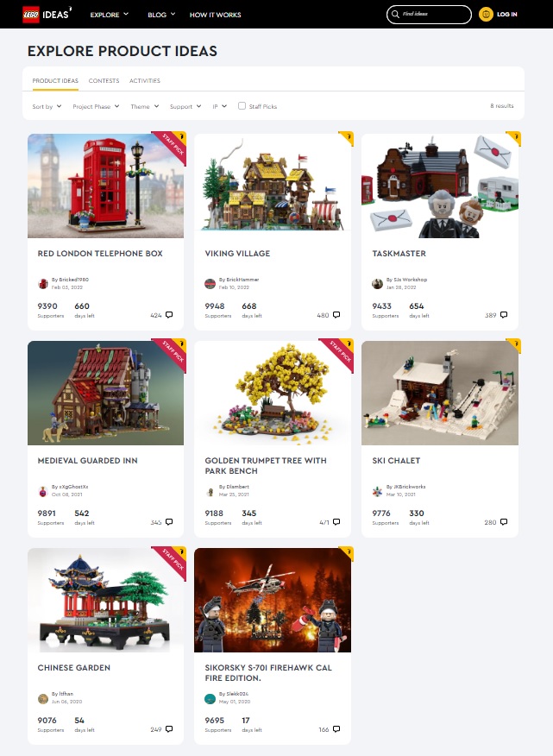553x756 pixels.
Task: Click BrickHammer's author avatar
Action: [210, 283]
